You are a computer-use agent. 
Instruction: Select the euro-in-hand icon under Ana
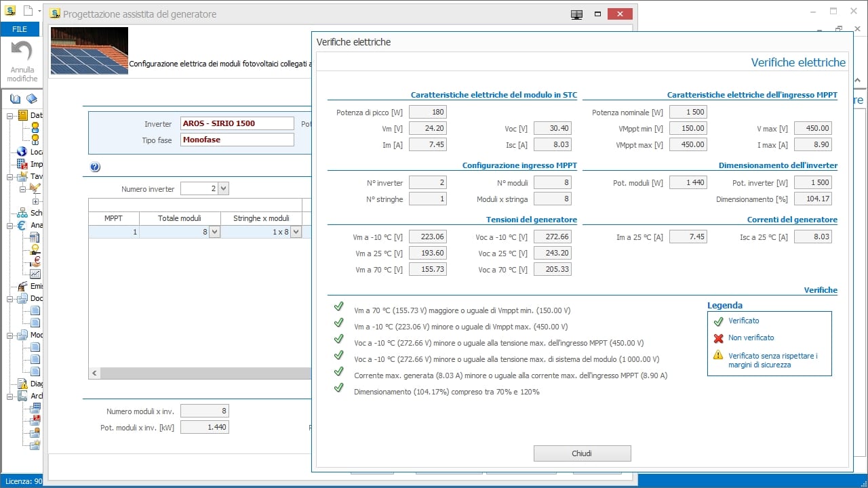click(35, 262)
